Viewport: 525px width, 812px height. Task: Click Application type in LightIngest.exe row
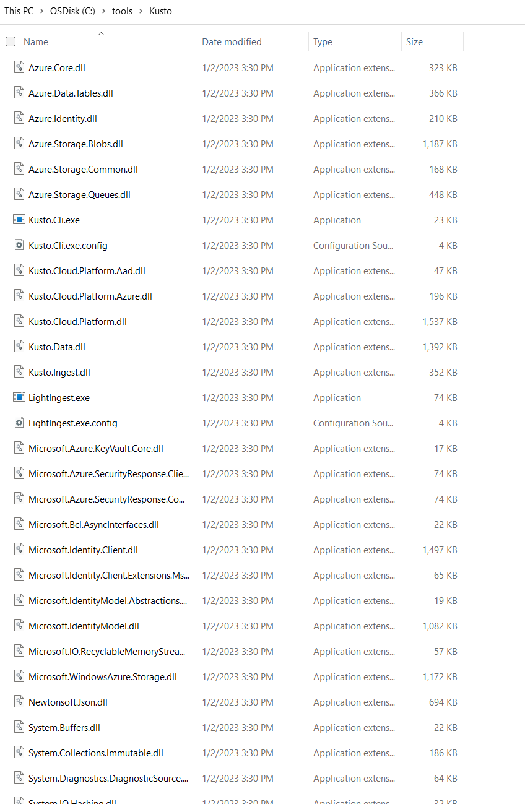(x=337, y=398)
